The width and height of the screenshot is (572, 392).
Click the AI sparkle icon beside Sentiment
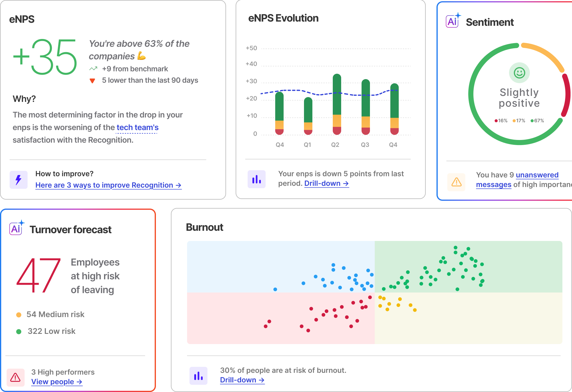point(453,21)
